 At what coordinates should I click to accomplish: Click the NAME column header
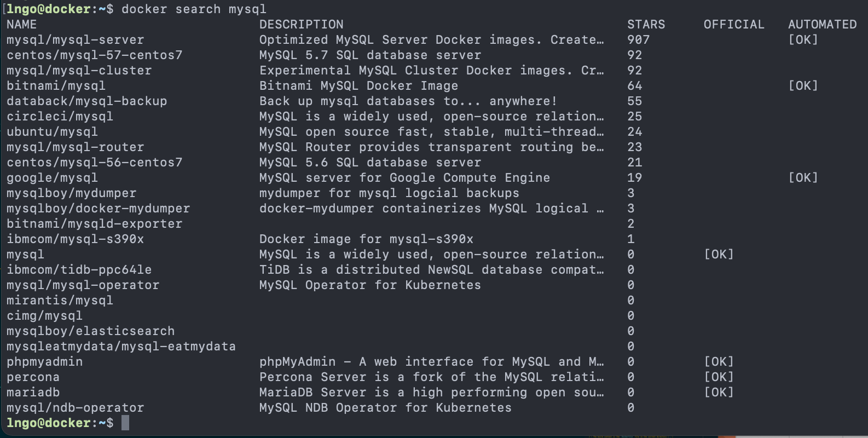[x=22, y=25]
